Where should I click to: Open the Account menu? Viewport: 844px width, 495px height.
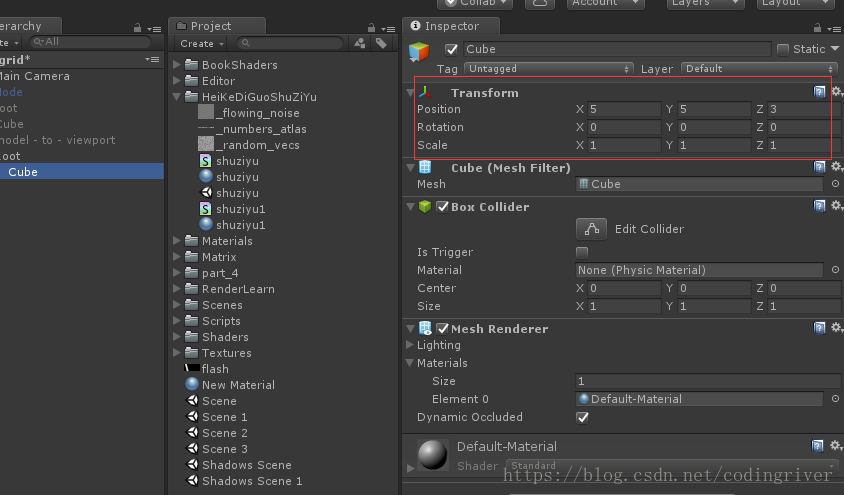606,3
